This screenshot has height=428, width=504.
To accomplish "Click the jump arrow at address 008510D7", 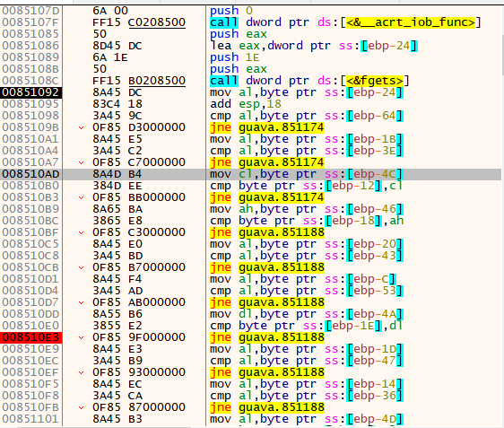I will click(82, 303).
